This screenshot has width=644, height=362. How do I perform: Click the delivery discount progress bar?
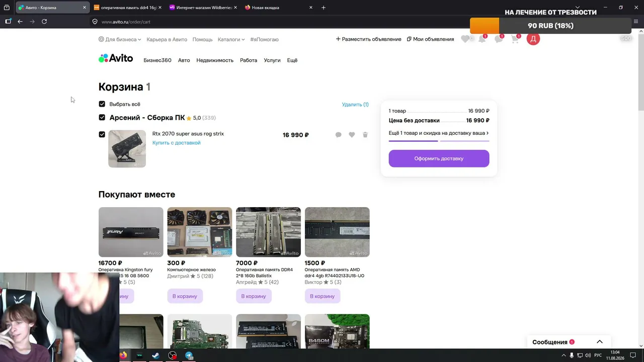(x=439, y=141)
